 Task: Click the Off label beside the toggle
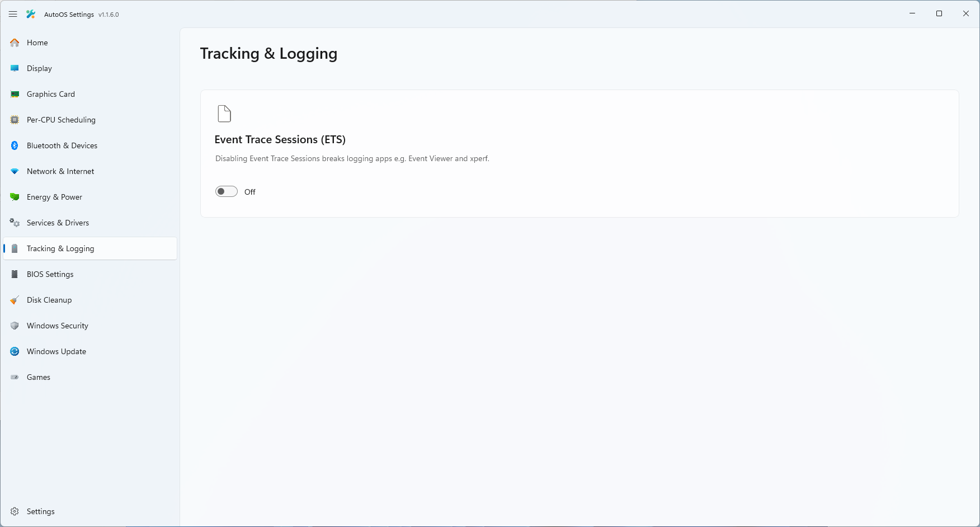point(250,192)
